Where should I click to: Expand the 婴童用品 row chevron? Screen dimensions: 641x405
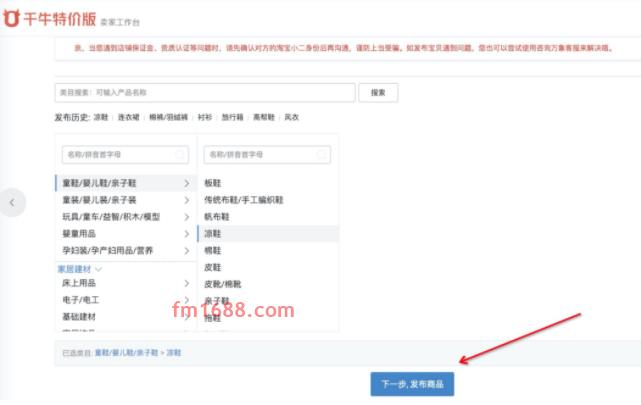coord(187,234)
